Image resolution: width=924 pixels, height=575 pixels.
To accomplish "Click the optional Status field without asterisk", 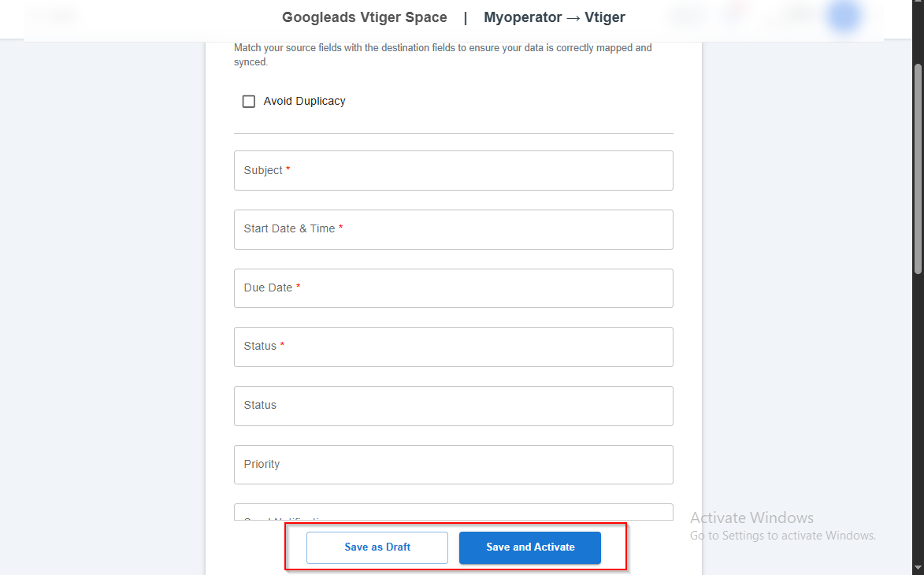I will coord(453,406).
